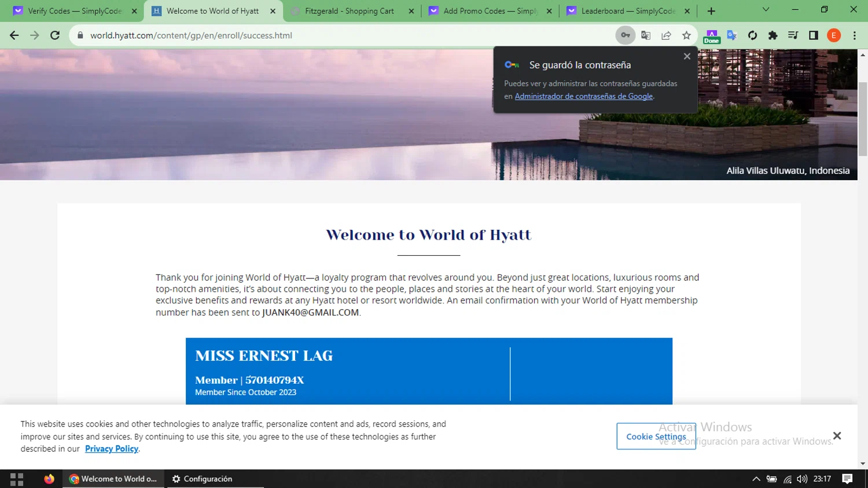This screenshot has width=868, height=488.
Task: Share this page icon
Action: point(666,35)
